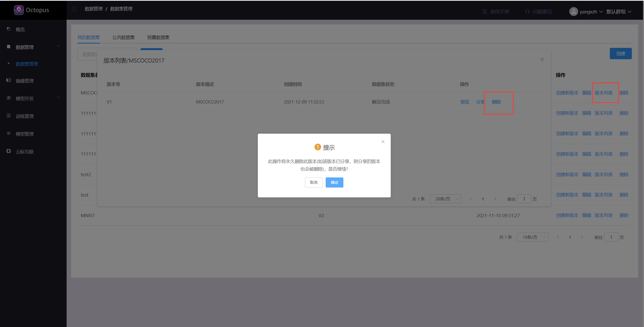Open the 问题意见 feedback link
644x327 pixels.
point(538,12)
